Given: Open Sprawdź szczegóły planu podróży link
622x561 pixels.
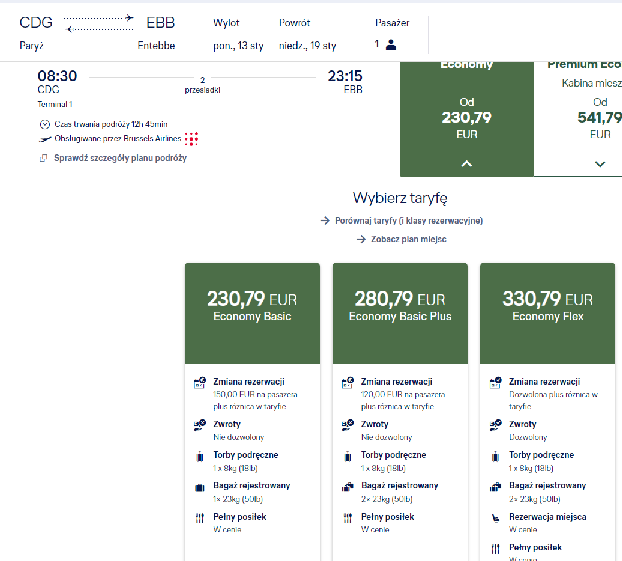Looking at the screenshot, I should click(x=120, y=158).
